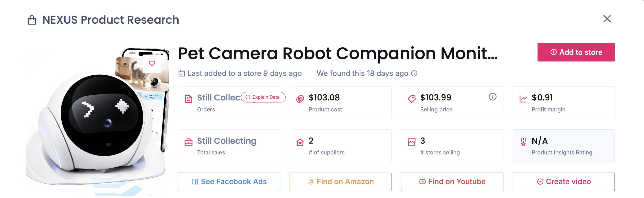The image size is (644, 198).
Task: Click the Product Insights Rating medal icon
Action: point(523,142)
